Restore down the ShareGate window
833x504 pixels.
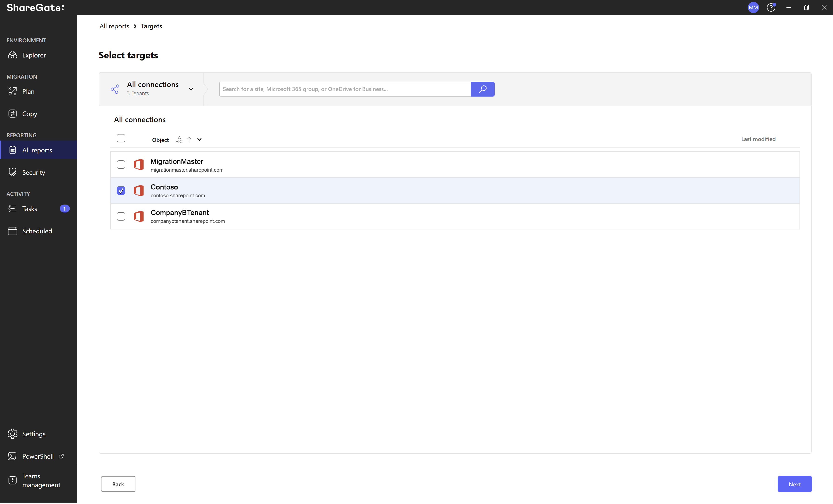(806, 7)
